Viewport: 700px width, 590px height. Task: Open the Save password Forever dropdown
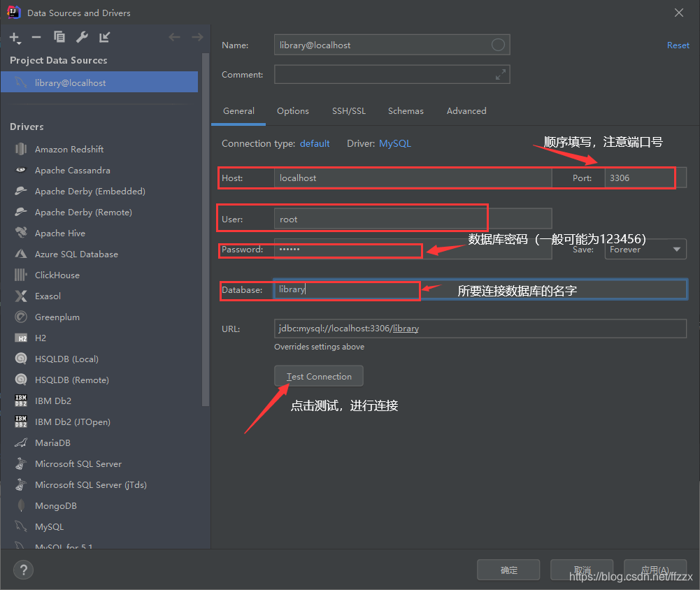coord(645,249)
